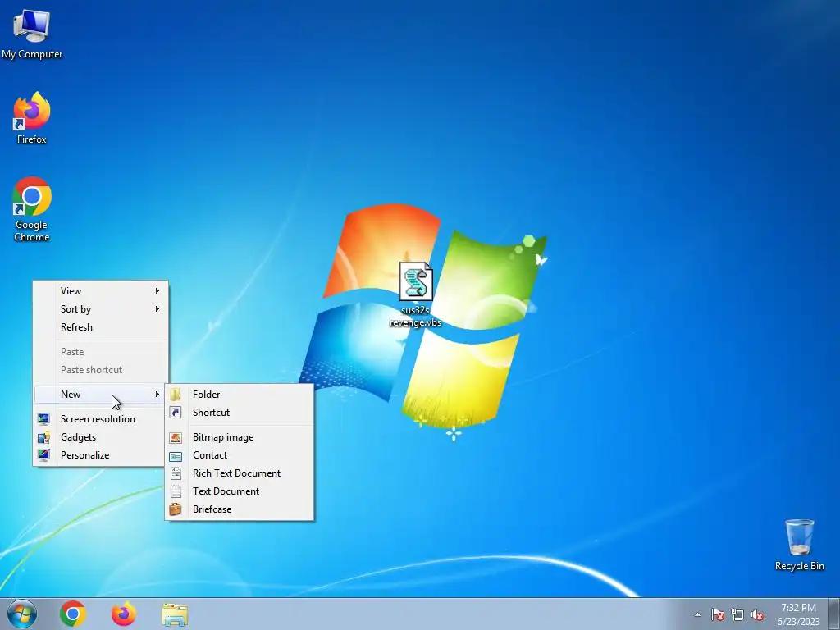840x630 pixels.
Task: Launch Chrome from the taskbar
Action: pyautogui.click(x=73, y=614)
